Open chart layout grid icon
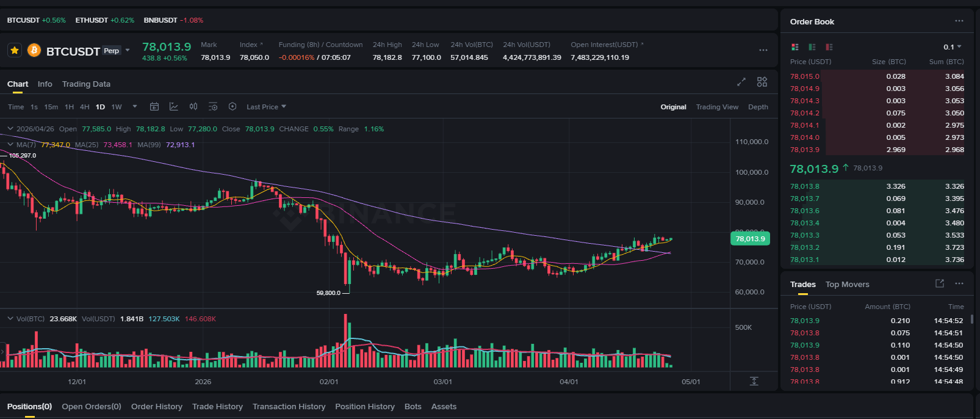Screen dimensions: 980x419 click(x=762, y=82)
